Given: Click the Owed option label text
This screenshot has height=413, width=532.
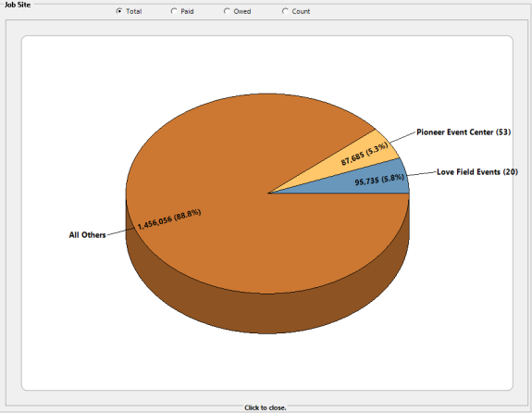Looking at the screenshot, I should [242, 11].
